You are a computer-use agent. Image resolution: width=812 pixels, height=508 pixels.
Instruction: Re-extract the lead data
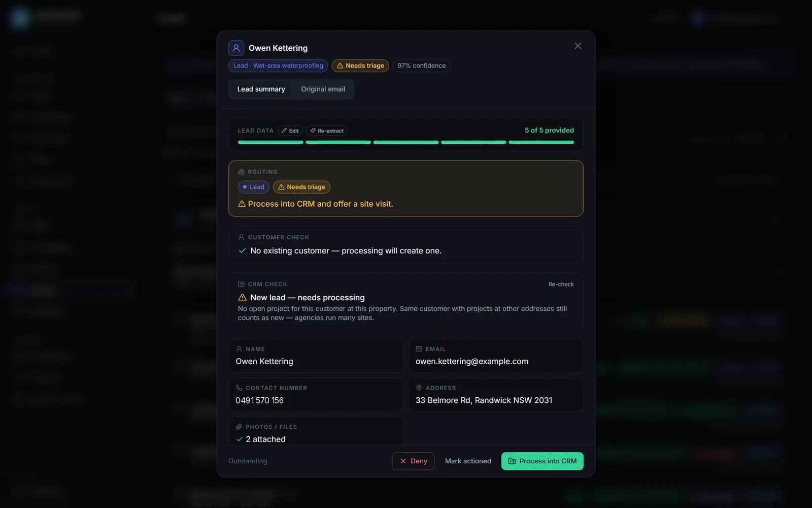(x=327, y=131)
